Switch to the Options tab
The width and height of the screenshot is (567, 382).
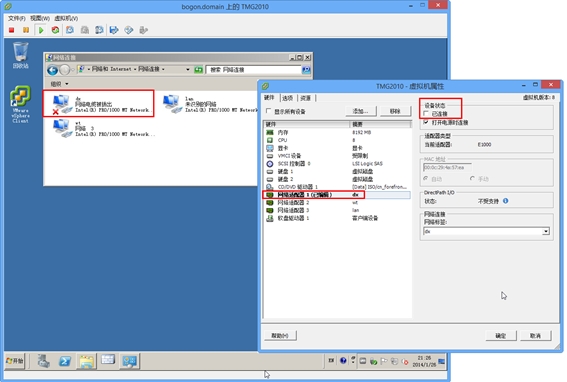coord(287,98)
